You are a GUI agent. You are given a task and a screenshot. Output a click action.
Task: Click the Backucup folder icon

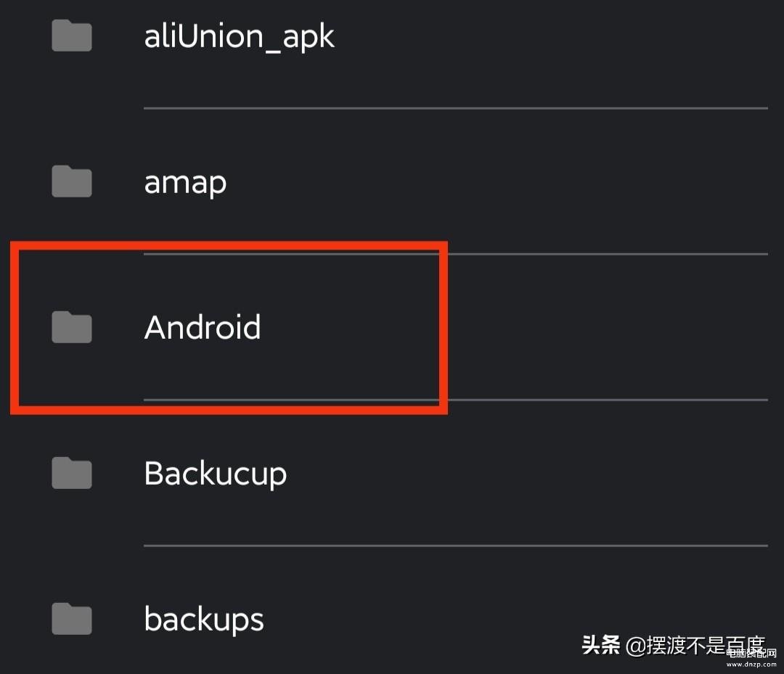[x=71, y=473]
